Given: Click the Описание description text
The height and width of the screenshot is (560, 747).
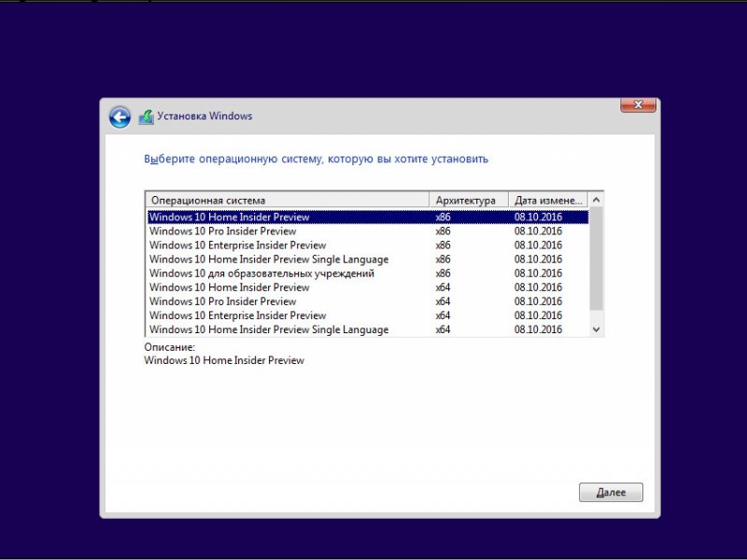Looking at the screenshot, I should (x=224, y=360).
